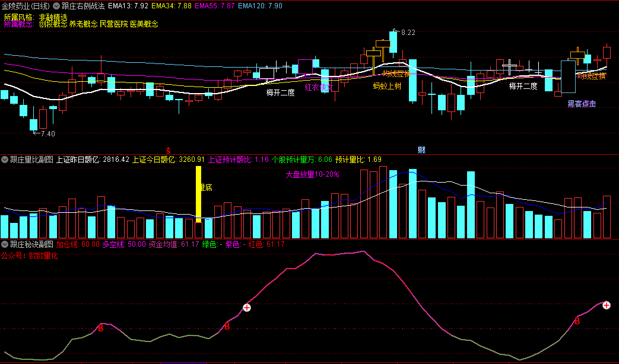
Task: Click the red S marker icon
Action: click(169, 150)
